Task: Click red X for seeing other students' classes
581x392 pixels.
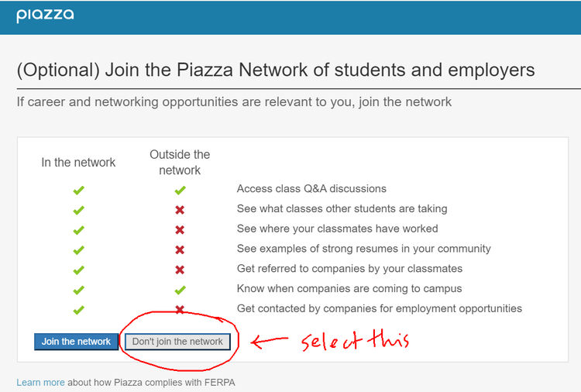Action: [x=180, y=210]
